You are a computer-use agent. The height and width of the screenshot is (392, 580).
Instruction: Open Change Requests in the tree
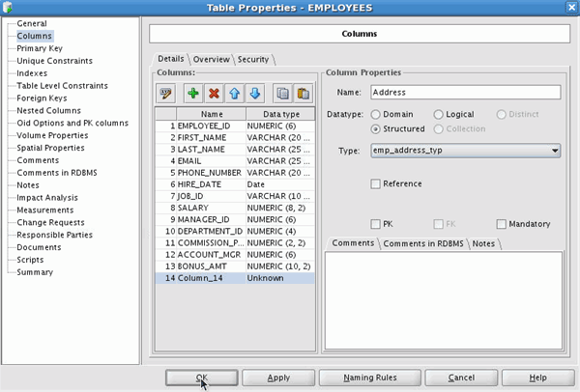(50, 222)
